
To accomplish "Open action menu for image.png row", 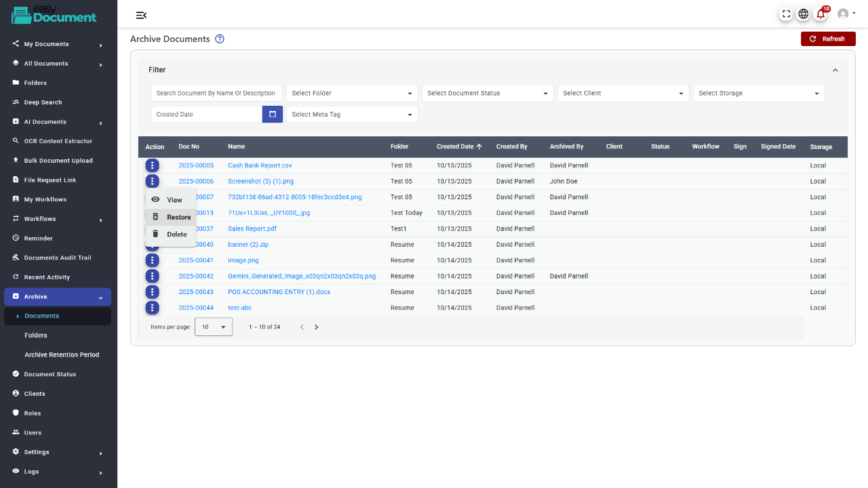I will click(x=153, y=260).
